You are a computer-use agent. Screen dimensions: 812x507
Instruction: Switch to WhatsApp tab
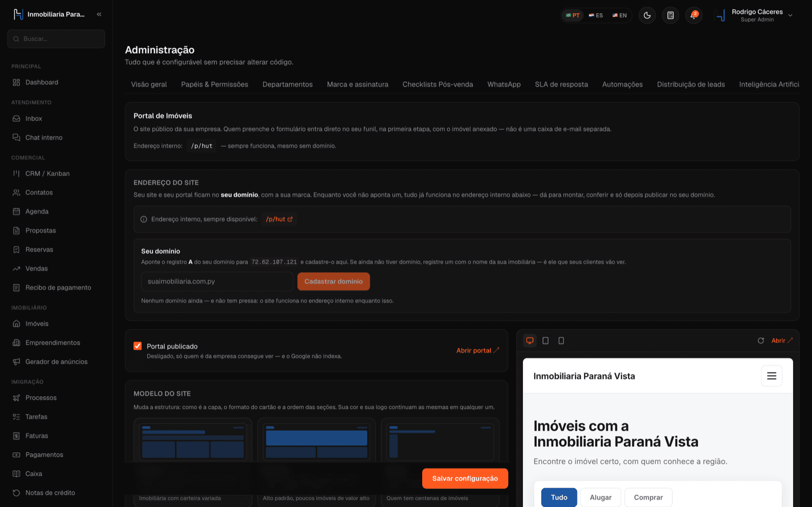[x=504, y=84]
